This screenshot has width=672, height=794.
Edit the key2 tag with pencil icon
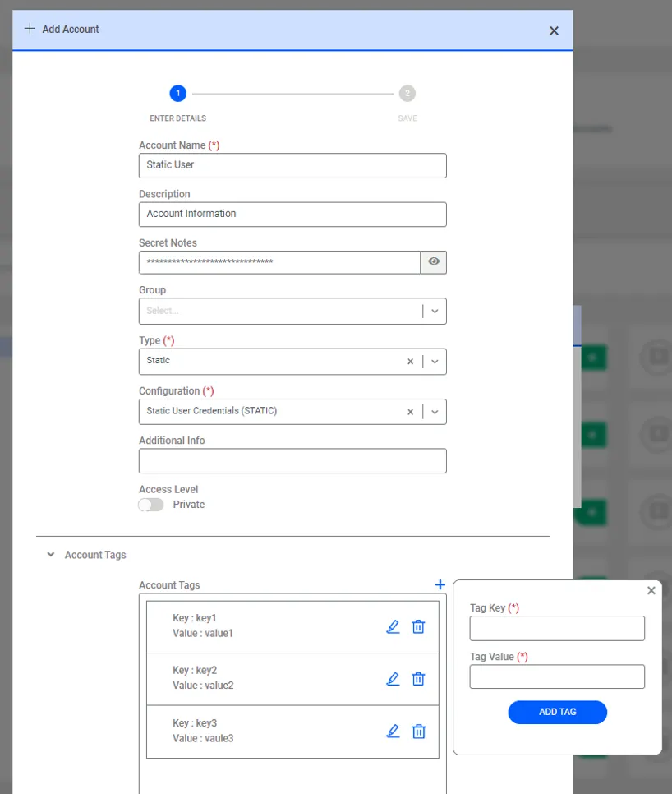[x=393, y=679]
